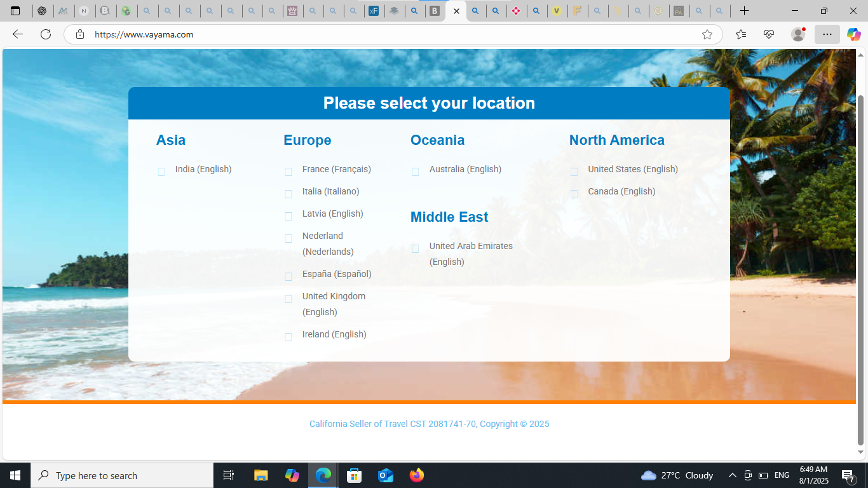Switch to the blue xF tab

tap(374, 11)
